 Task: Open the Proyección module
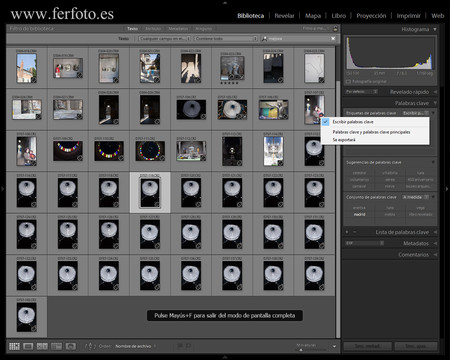(x=371, y=16)
